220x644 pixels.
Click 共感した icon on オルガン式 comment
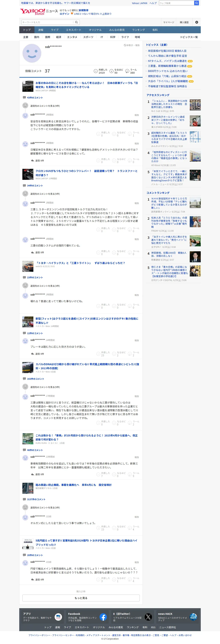tap(98, 528)
